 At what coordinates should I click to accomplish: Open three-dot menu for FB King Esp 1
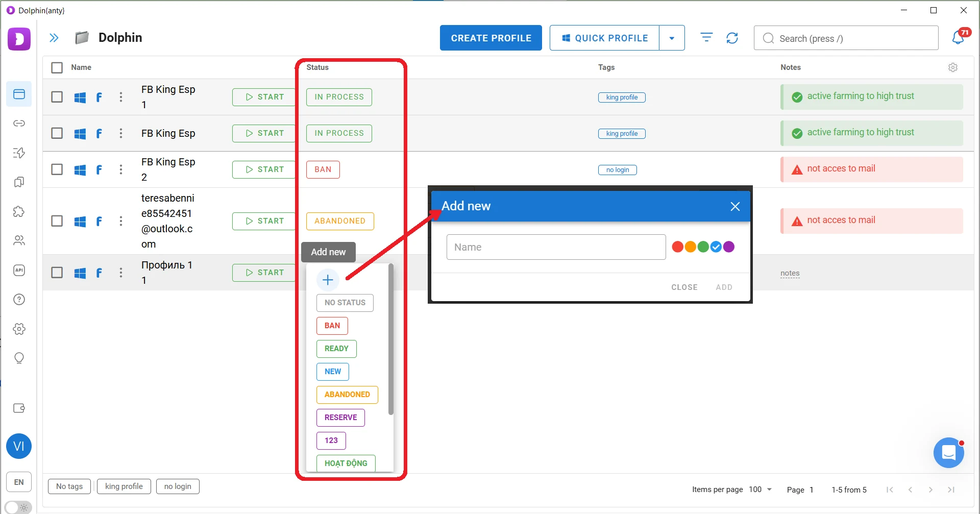[121, 97]
